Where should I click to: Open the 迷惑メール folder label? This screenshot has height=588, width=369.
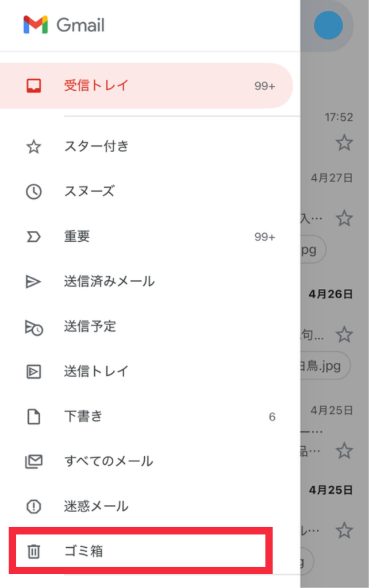[96, 506]
